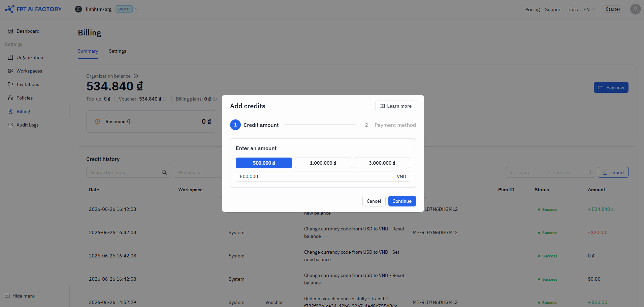The width and height of the screenshot is (644, 307).
Task: Open Workspaces in sidebar
Action: pyautogui.click(x=29, y=71)
